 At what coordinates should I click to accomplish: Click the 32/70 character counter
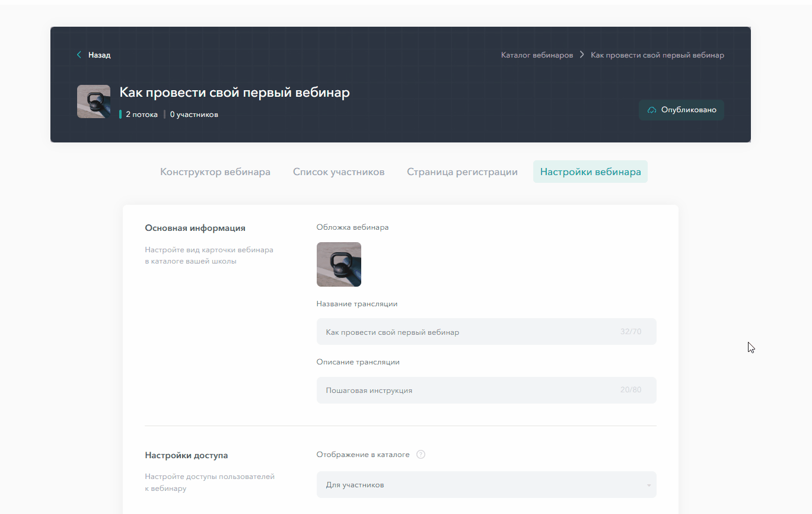[631, 332]
